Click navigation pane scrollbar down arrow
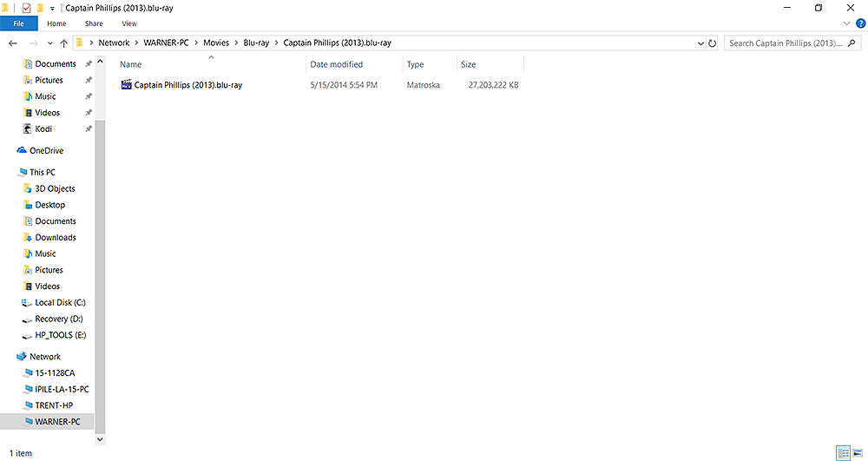Screen dimensions: 868x461 [100, 439]
